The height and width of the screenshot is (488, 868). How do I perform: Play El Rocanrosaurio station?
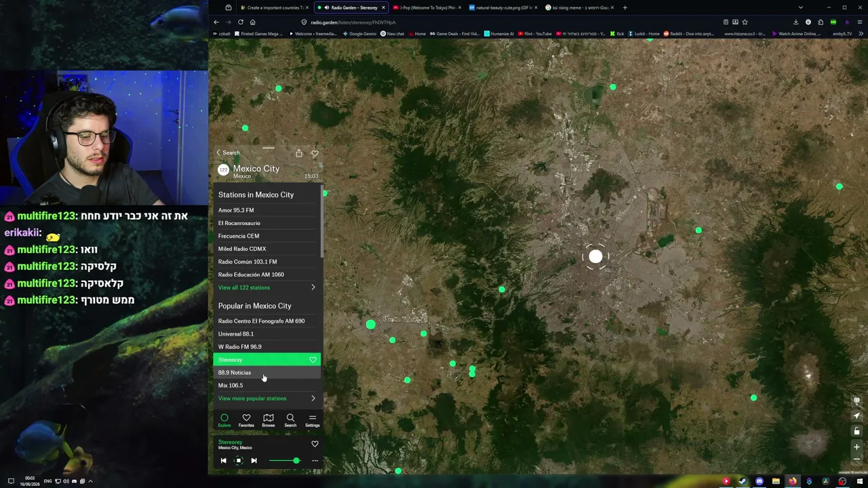(267, 223)
